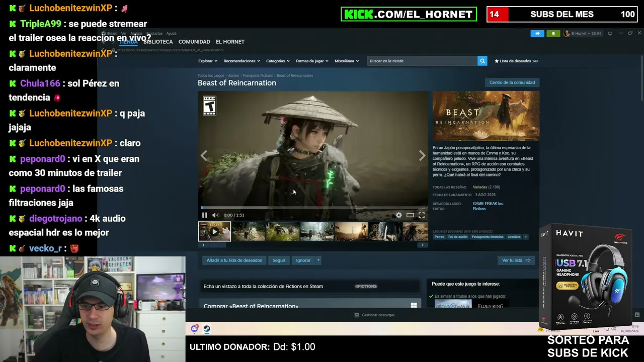Open Lista de deseados link

coord(516,61)
